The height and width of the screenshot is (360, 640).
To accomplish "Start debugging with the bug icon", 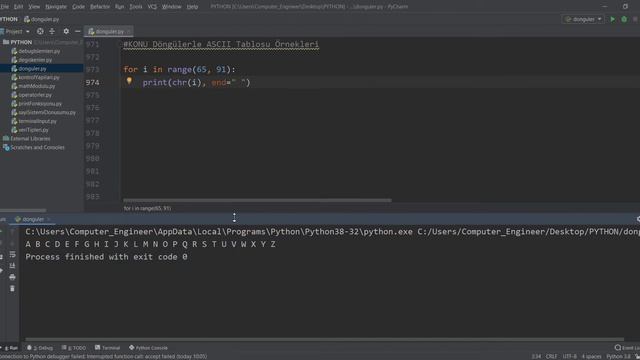I will tap(624, 19).
